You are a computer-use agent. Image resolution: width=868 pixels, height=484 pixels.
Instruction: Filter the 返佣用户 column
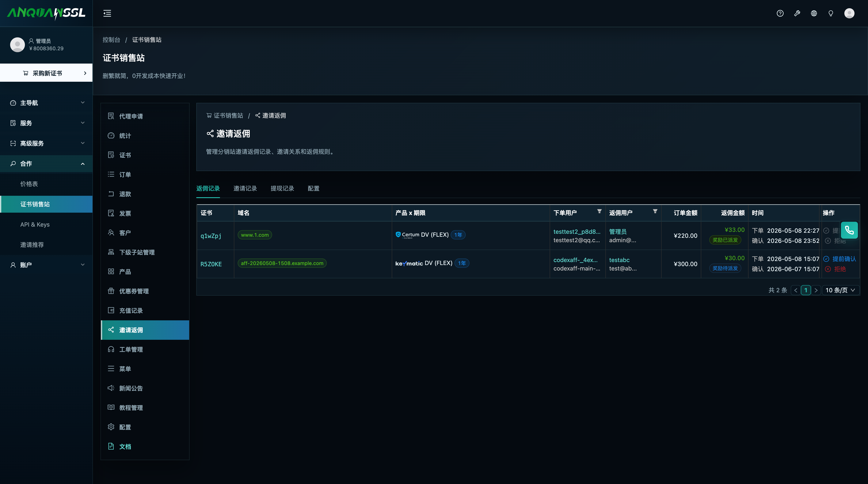pyautogui.click(x=655, y=211)
